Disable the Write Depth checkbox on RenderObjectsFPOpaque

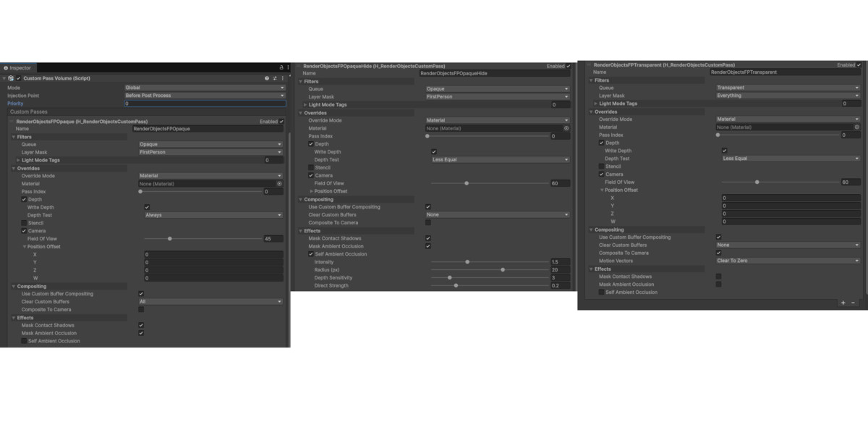[x=147, y=206]
